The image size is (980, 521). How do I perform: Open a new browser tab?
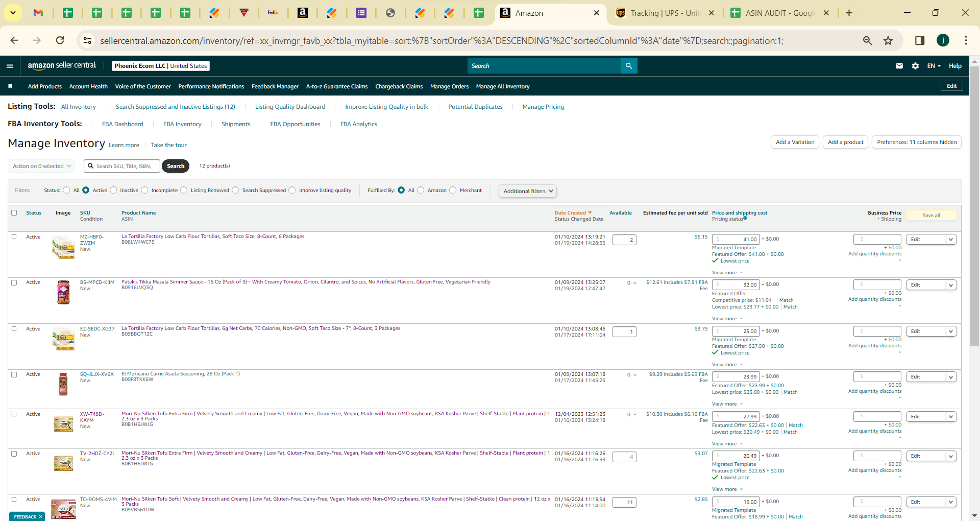coord(849,13)
